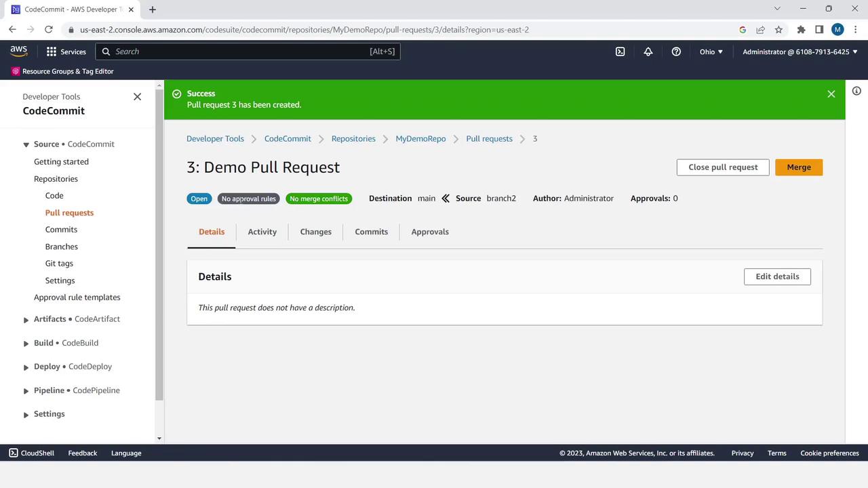The height and width of the screenshot is (488, 868).
Task: Open the Chrome profile avatar
Action: [837, 30]
